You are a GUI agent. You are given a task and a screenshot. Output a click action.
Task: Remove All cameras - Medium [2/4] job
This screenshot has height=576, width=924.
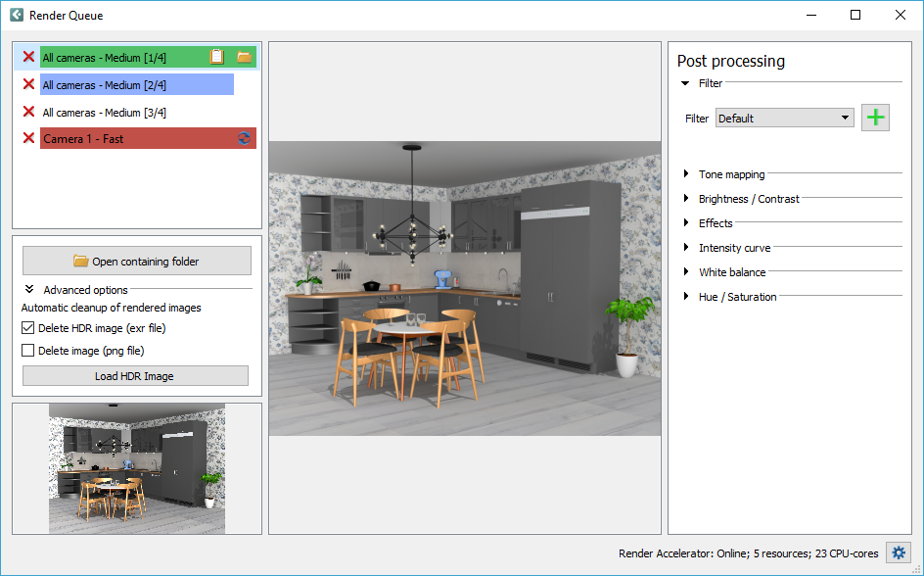(x=28, y=84)
